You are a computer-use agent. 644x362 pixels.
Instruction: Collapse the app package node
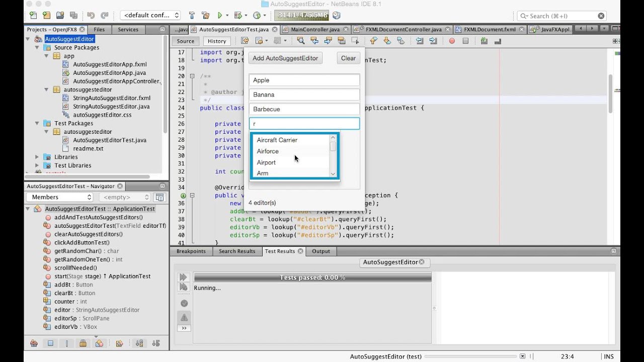click(46, 56)
